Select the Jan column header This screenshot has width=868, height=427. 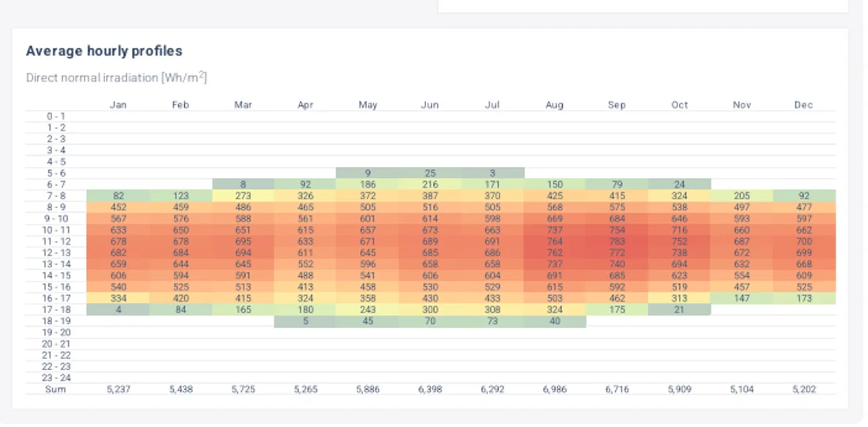118,105
